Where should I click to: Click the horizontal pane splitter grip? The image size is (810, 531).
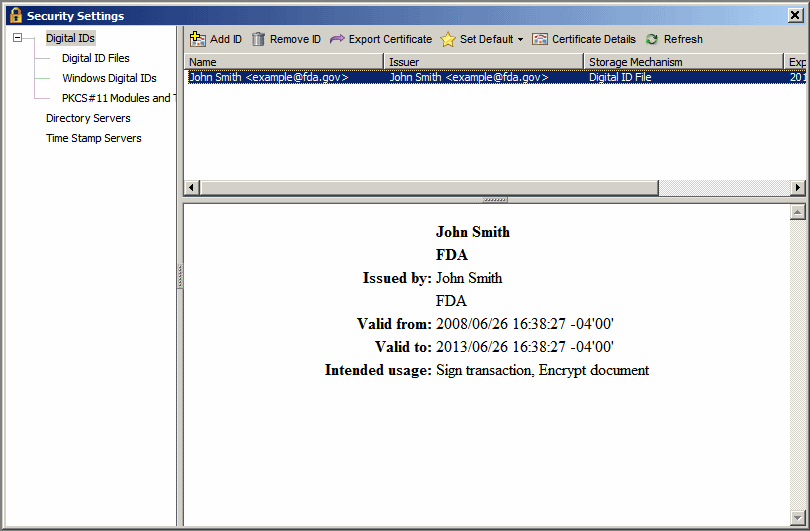495,199
